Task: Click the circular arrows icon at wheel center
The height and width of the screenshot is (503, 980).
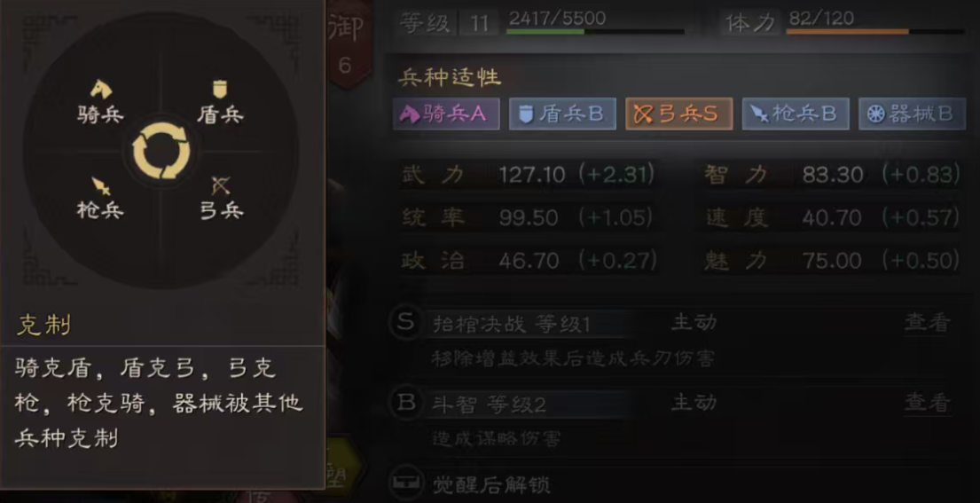Action: click(161, 151)
